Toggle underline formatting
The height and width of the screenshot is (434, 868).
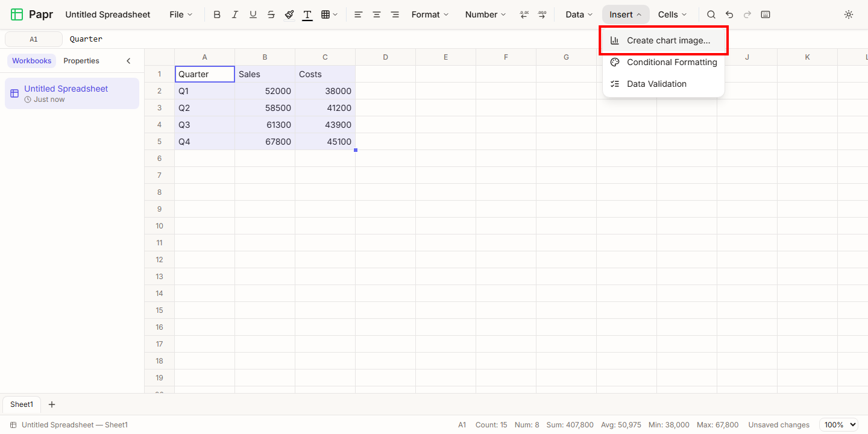pyautogui.click(x=253, y=14)
